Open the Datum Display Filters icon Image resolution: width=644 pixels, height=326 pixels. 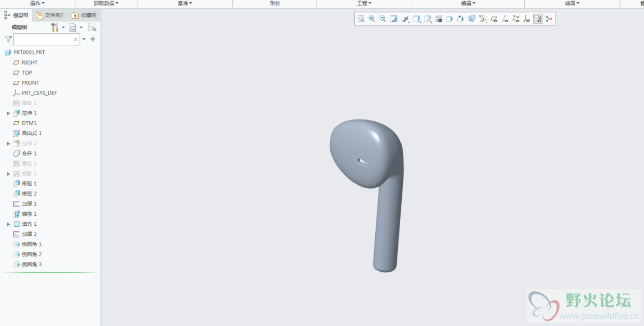pyautogui.click(x=483, y=19)
